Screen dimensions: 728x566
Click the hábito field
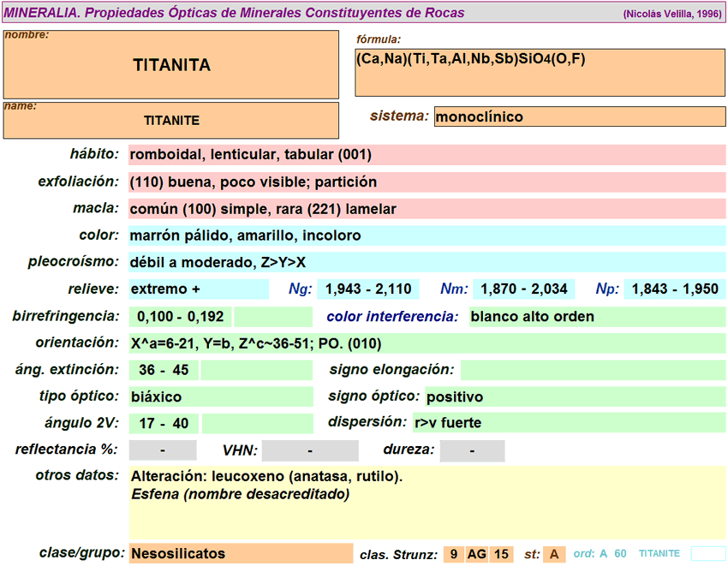point(427,155)
